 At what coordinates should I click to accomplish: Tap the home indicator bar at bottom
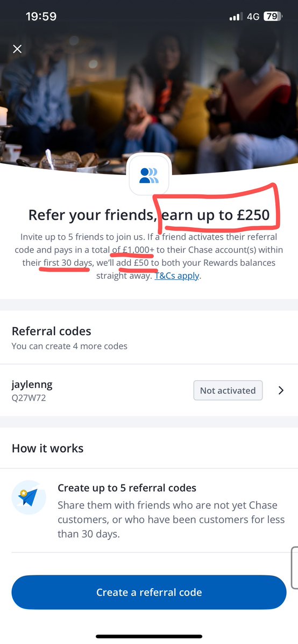pos(149,636)
